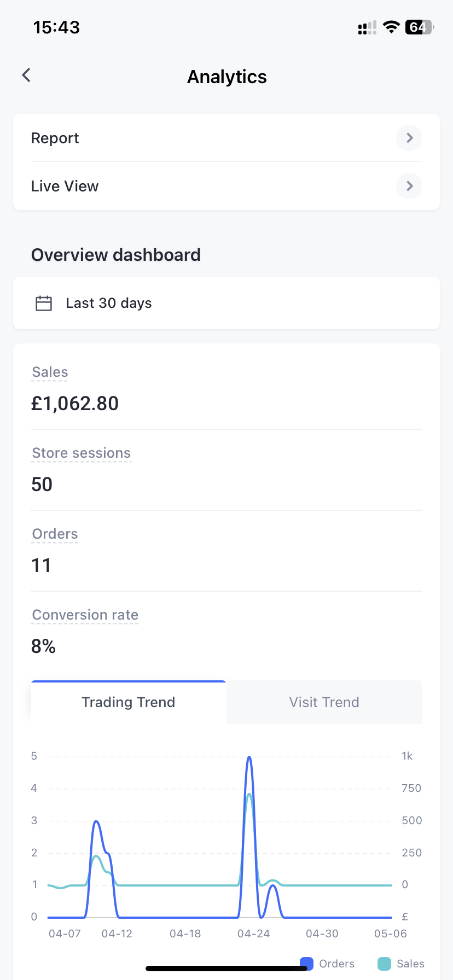
Task: Open the Last 30 days date range selector
Action: (226, 303)
